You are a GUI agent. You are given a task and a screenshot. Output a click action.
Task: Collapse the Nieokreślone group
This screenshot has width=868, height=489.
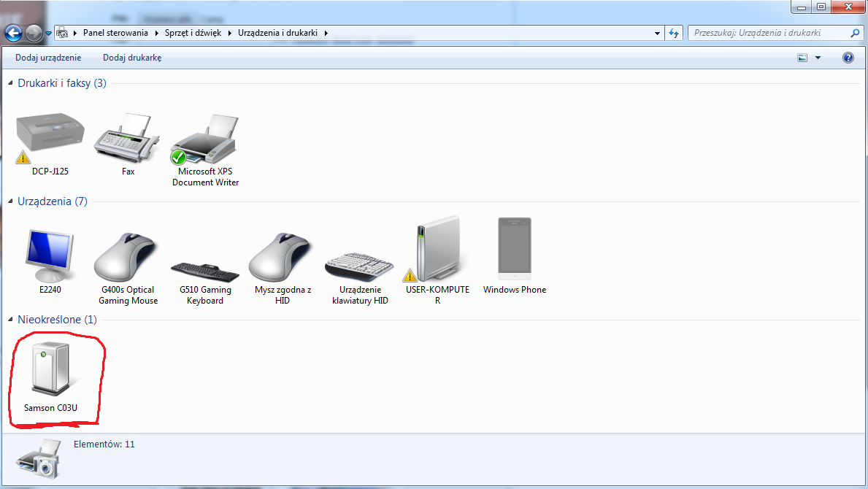(x=10, y=319)
